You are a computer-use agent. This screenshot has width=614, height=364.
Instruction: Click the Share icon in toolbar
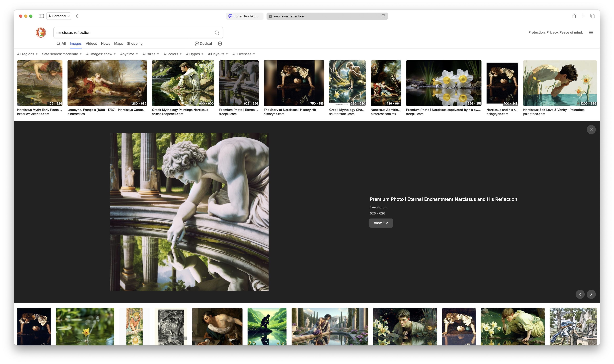click(x=574, y=16)
